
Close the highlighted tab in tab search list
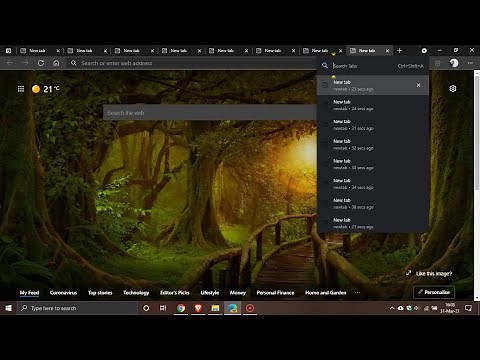coord(418,85)
